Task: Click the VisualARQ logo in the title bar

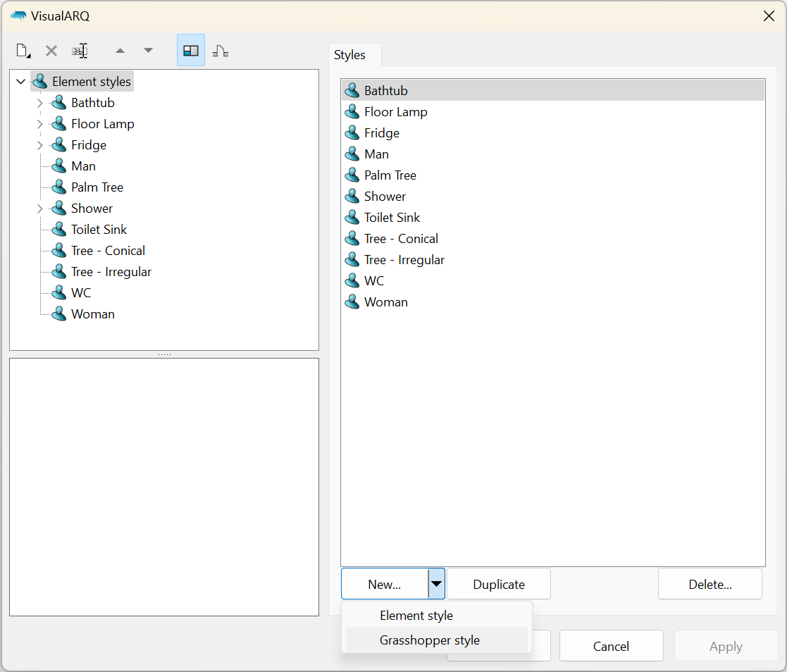Action: 18,15
